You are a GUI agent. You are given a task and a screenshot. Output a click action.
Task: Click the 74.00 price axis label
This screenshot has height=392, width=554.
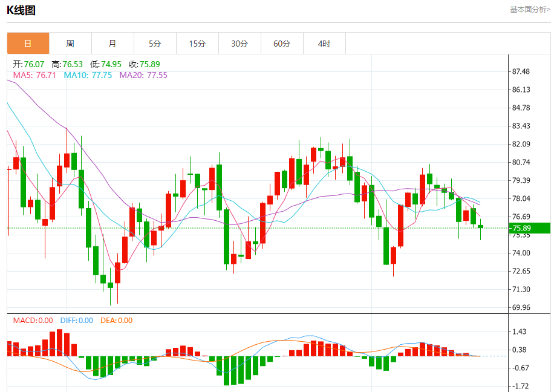(521, 253)
